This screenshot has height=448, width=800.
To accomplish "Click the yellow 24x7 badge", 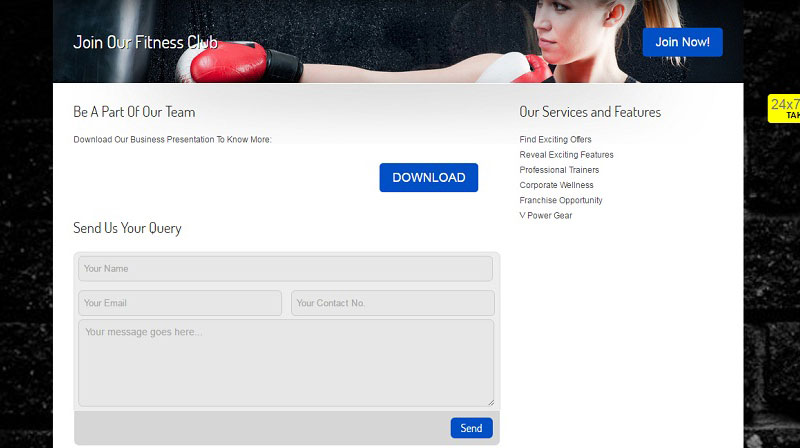I will pos(784,108).
